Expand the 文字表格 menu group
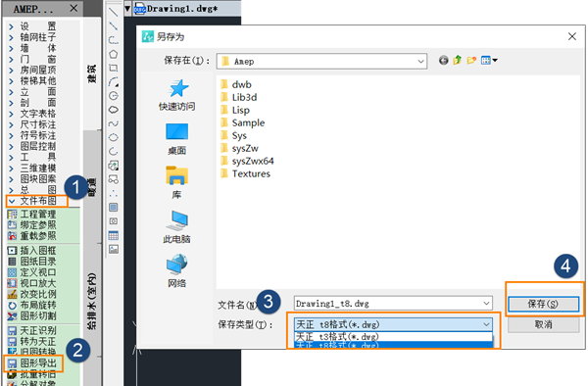This screenshot has width=588, height=386. coord(32,114)
